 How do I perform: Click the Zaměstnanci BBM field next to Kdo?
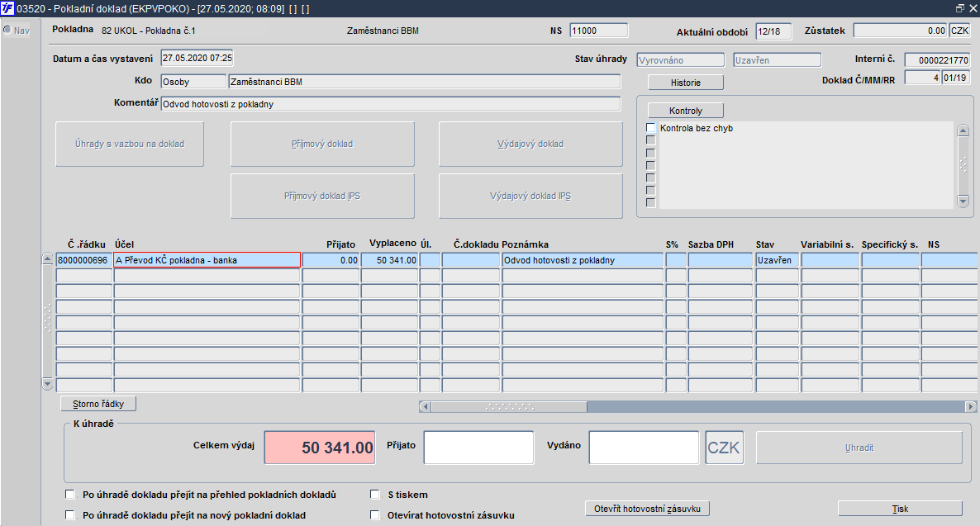pyautogui.click(x=425, y=82)
